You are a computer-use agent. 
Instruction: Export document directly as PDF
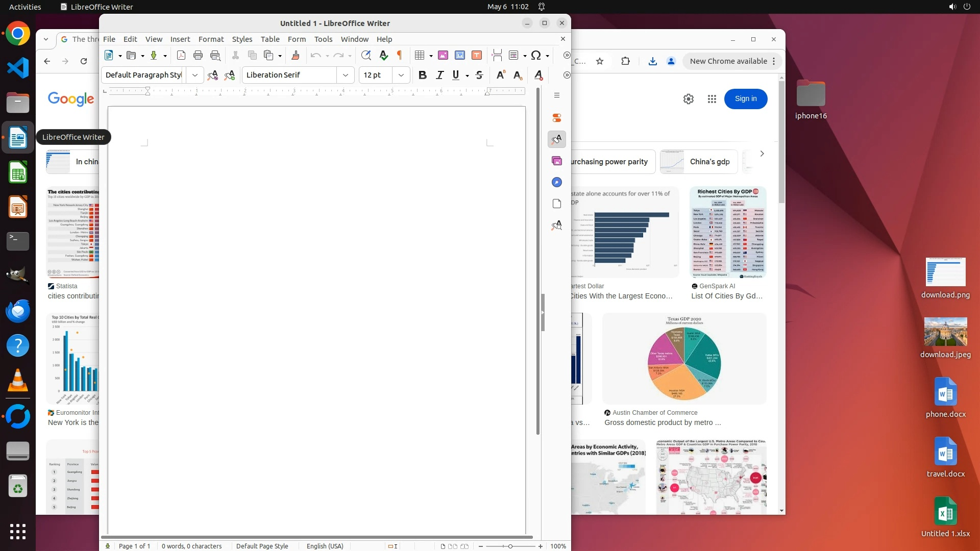tap(181, 55)
